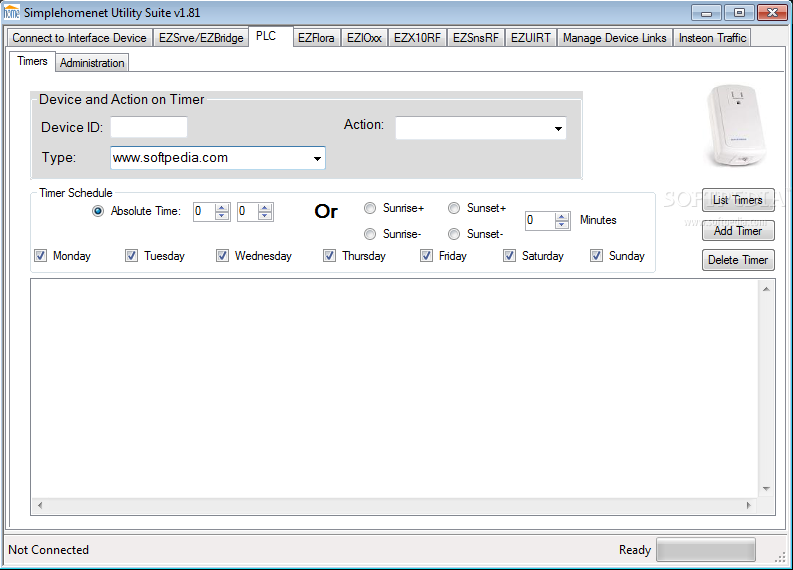Click inside the timer list output area
The height and width of the screenshot is (570, 793).
pos(394,388)
